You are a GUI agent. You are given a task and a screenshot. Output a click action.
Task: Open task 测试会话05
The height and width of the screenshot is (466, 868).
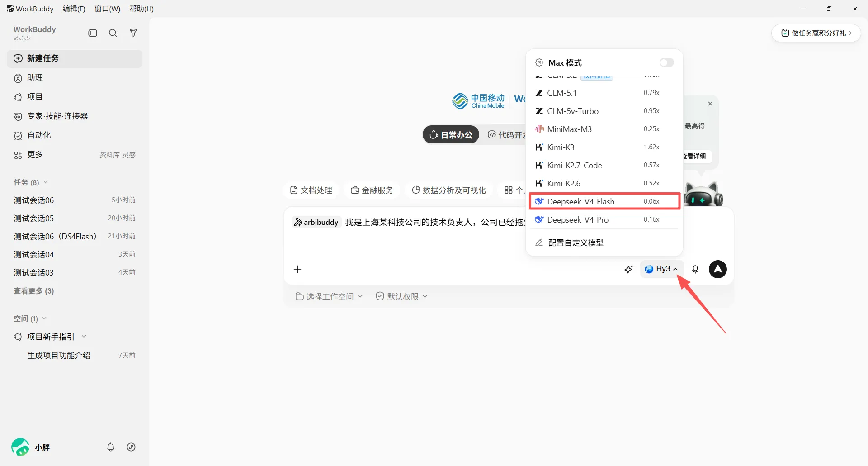click(x=75, y=218)
